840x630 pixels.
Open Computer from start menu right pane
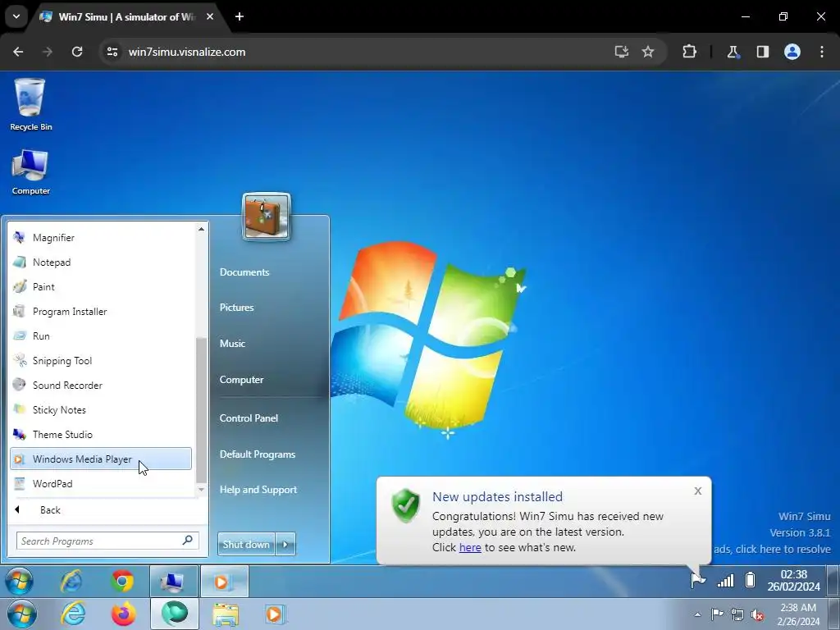(242, 379)
